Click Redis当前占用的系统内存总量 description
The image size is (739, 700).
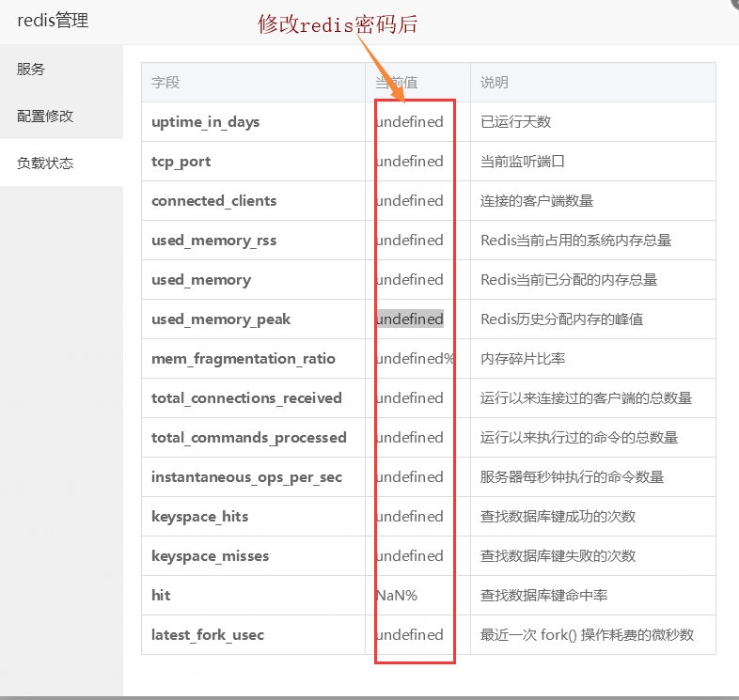pyautogui.click(x=576, y=241)
